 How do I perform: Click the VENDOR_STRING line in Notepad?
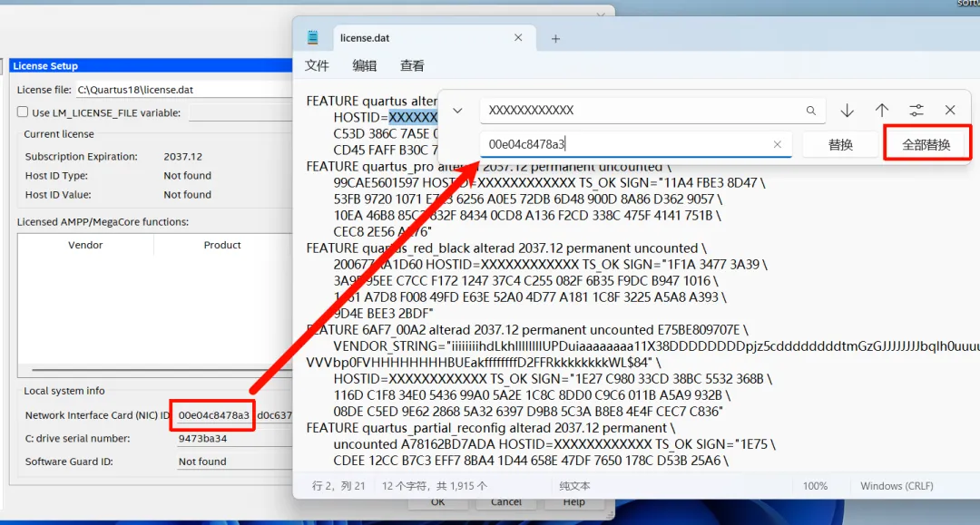pos(656,345)
